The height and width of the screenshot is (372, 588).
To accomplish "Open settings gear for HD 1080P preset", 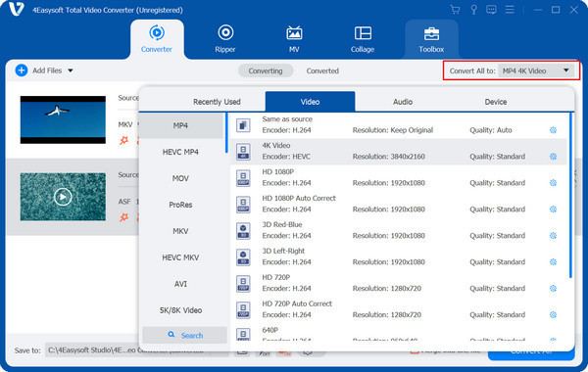I will click(553, 183).
